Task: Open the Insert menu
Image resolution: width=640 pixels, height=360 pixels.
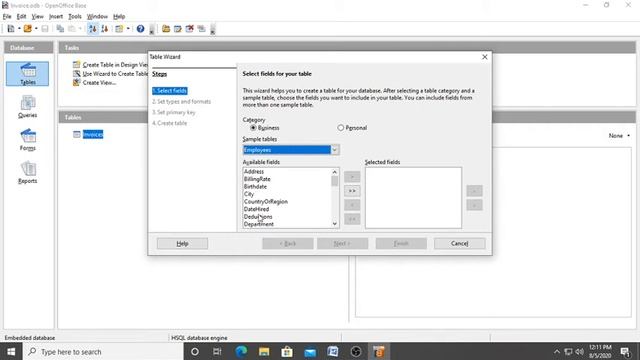Action: 56,16
